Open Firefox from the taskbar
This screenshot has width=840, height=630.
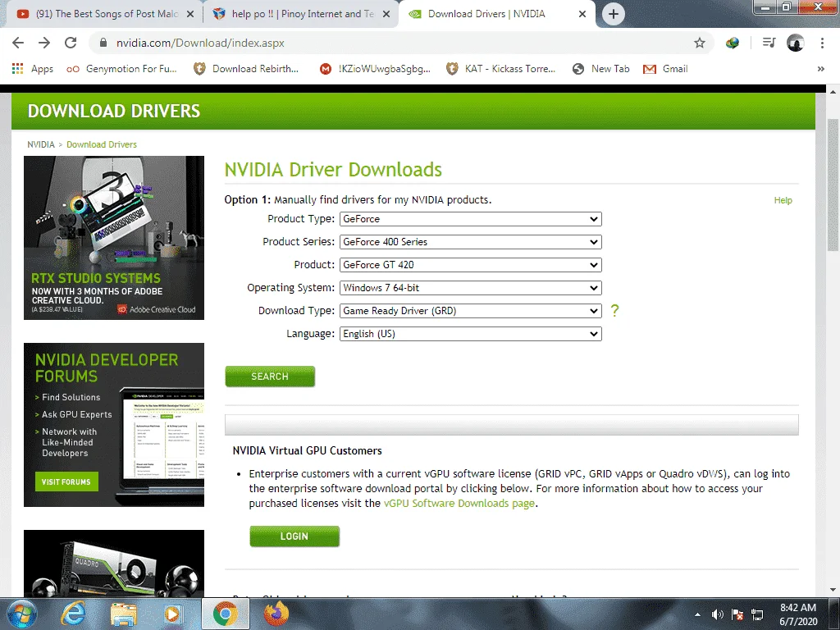(x=276, y=614)
